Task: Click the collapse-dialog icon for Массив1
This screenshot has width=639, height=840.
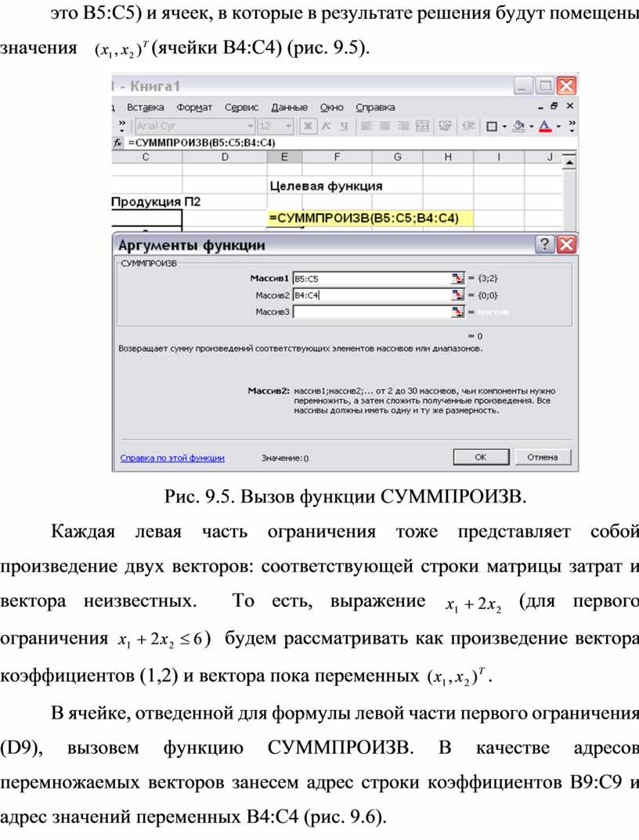Action: pyautogui.click(x=458, y=278)
